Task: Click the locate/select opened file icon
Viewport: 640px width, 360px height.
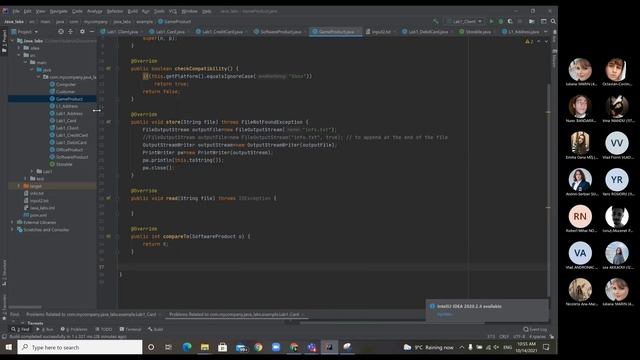Action: pyautogui.click(x=61, y=31)
